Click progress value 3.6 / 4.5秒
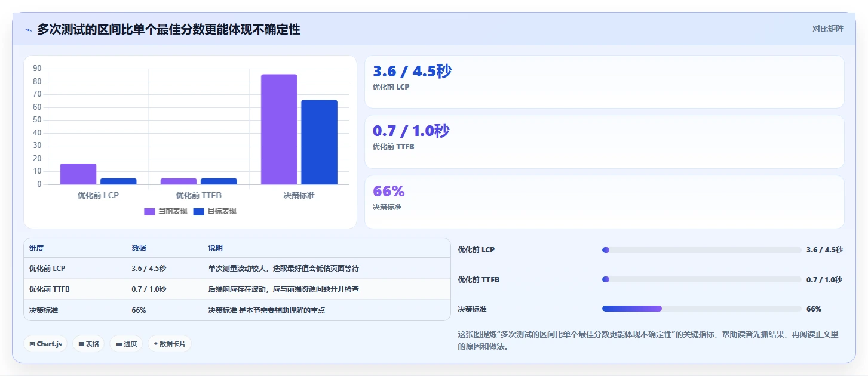868x376 pixels. click(x=824, y=250)
